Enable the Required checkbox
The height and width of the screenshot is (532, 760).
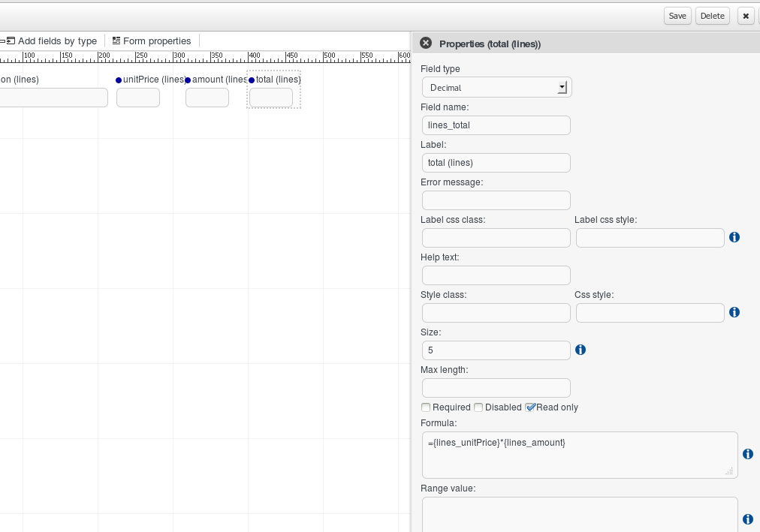426,407
